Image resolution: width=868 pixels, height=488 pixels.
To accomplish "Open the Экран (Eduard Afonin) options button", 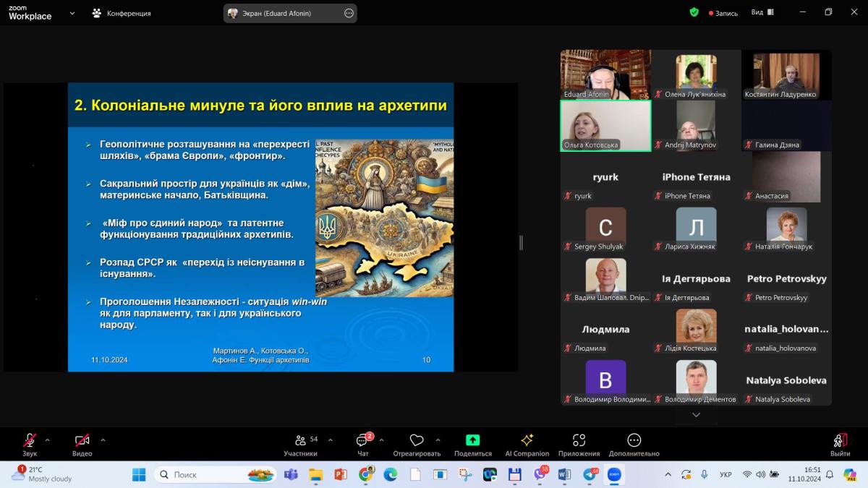I will (349, 13).
